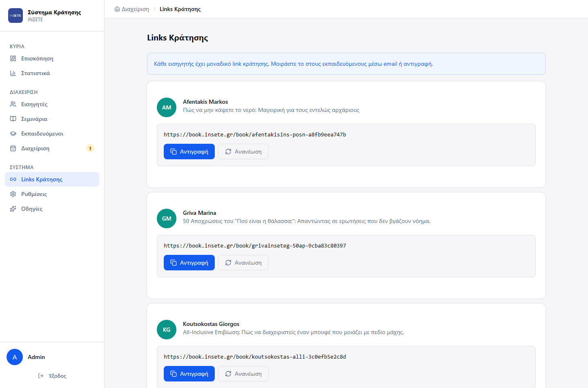
Task: Click the koutsokostas-alli URL text
Action: pyautogui.click(x=255, y=357)
